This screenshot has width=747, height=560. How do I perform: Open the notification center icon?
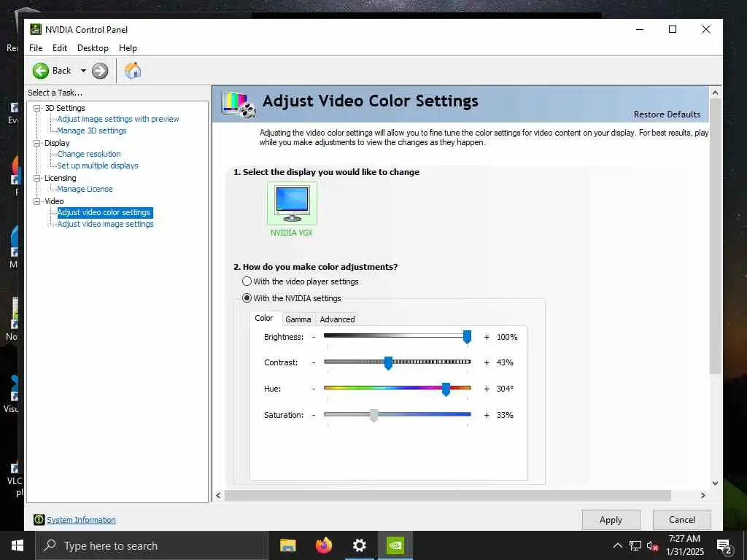tap(724, 546)
